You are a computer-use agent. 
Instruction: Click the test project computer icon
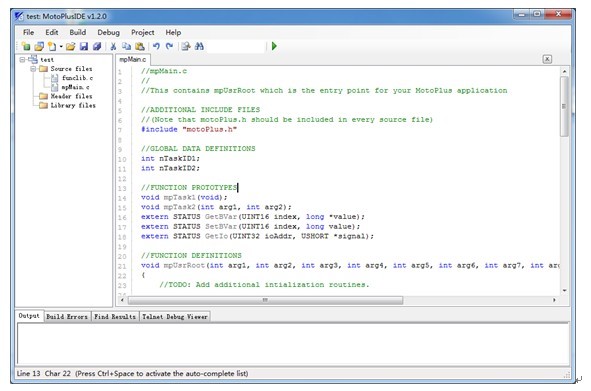coord(33,59)
